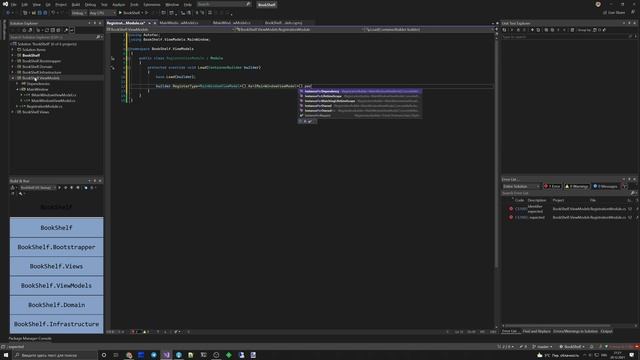Image resolution: width=640 pixels, height=360 pixels.
Task: Click the BookShelf.Bootstrapper block in the diagram
Action: [56, 247]
